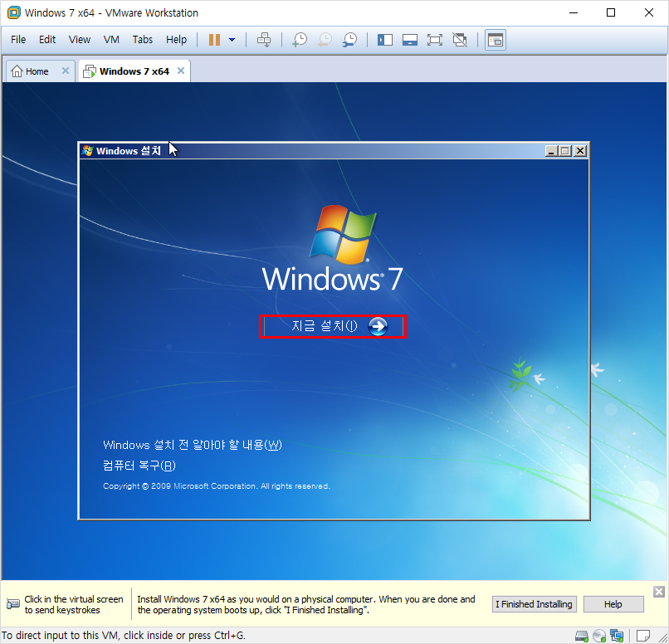The width and height of the screenshot is (669, 644).
Task: Click the message log note icon
Action: click(643, 636)
